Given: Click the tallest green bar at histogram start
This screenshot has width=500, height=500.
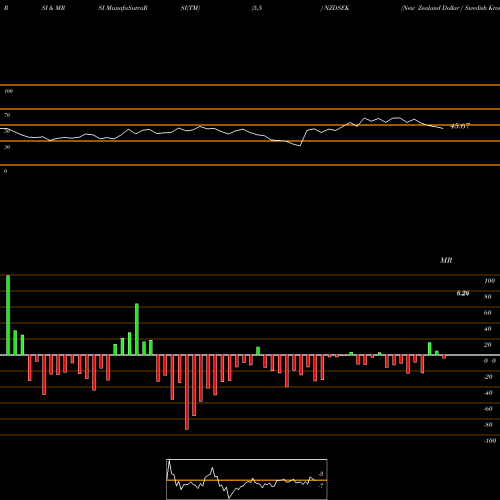Looking at the screenshot, I should click(8, 315).
